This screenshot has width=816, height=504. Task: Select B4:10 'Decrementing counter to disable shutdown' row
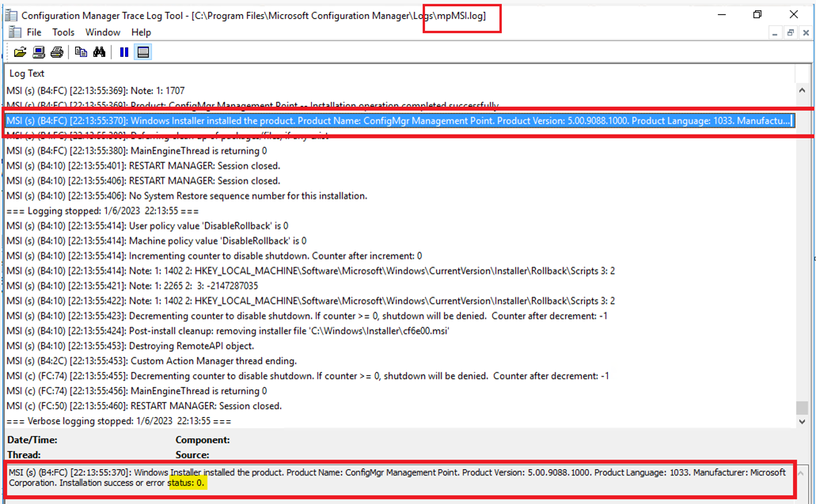[x=400, y=316]
